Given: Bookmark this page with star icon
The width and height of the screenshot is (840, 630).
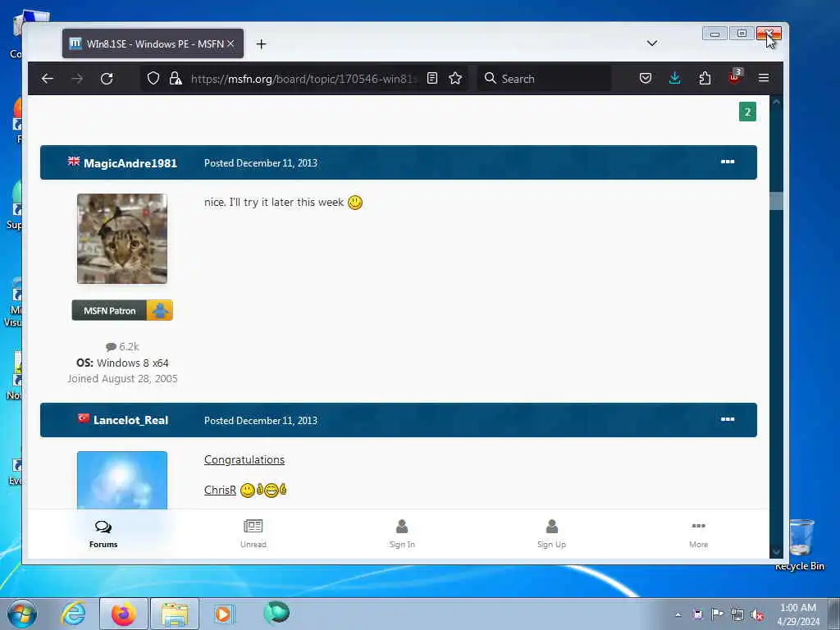Looking at the screenshot, I should point(455,79).
